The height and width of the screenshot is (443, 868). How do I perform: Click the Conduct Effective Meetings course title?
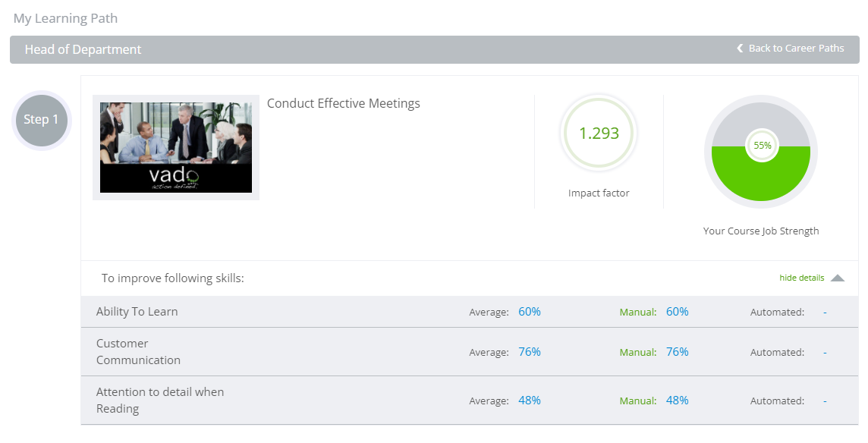pyautogui.click(x=343, y=104)
